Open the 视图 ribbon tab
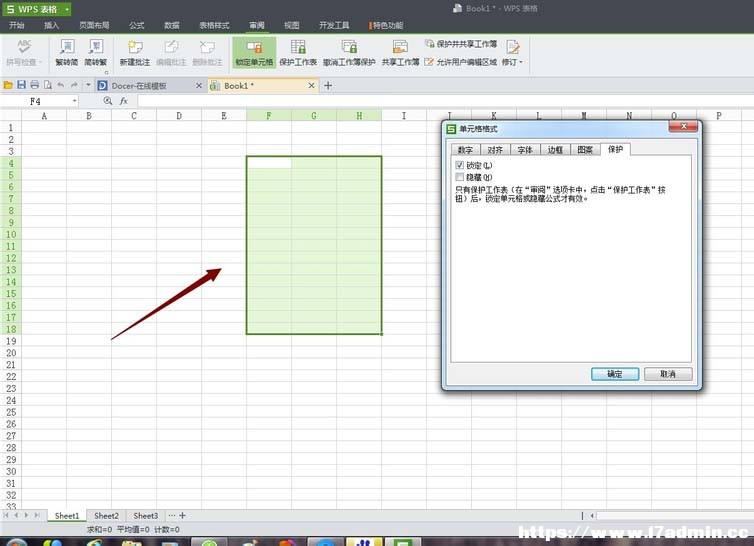The height and width of the screenshot is (546, 754). tap(292, 25)
